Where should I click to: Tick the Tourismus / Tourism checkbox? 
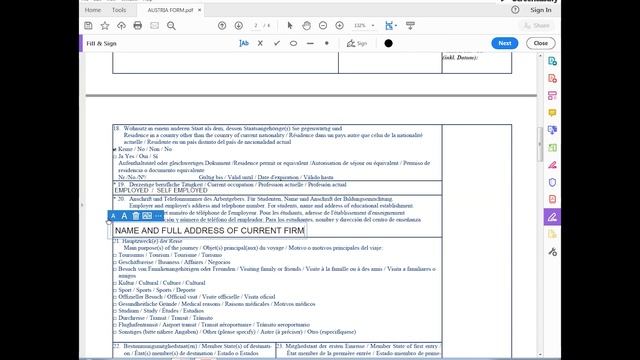click(115, 255)
